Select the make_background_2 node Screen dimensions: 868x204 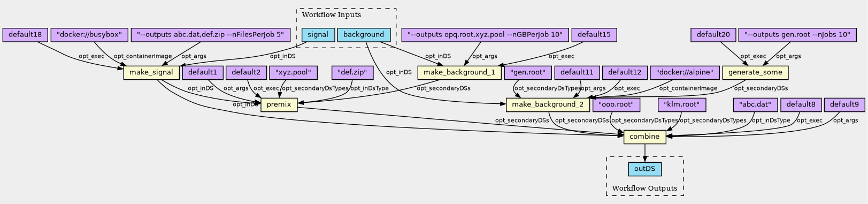(x=548, y=105)
